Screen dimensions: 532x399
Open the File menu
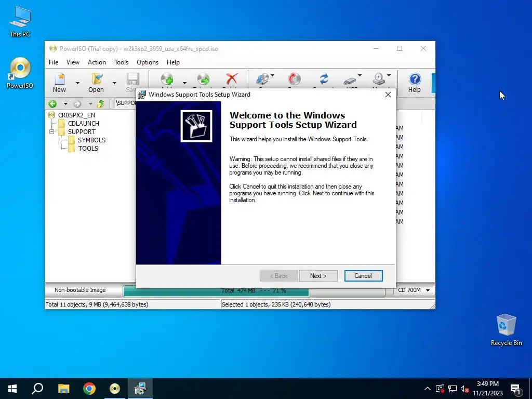click(x=54, y=62)
